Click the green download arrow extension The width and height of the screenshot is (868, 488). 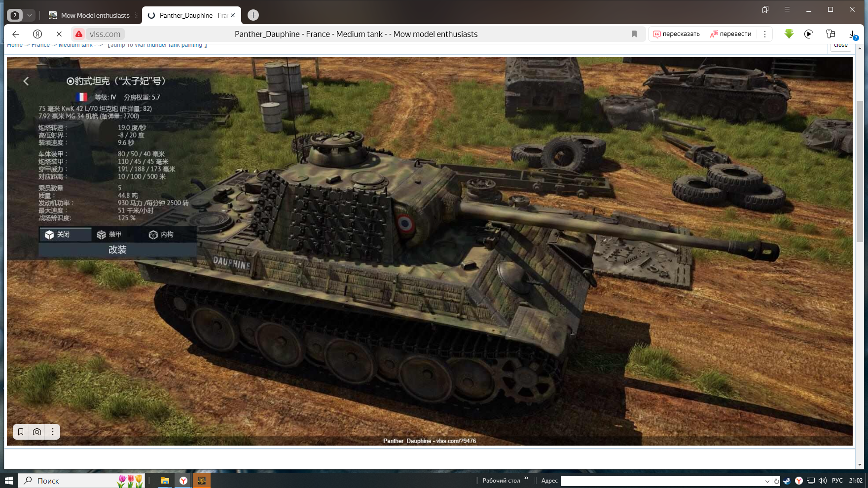coord(789,34)
